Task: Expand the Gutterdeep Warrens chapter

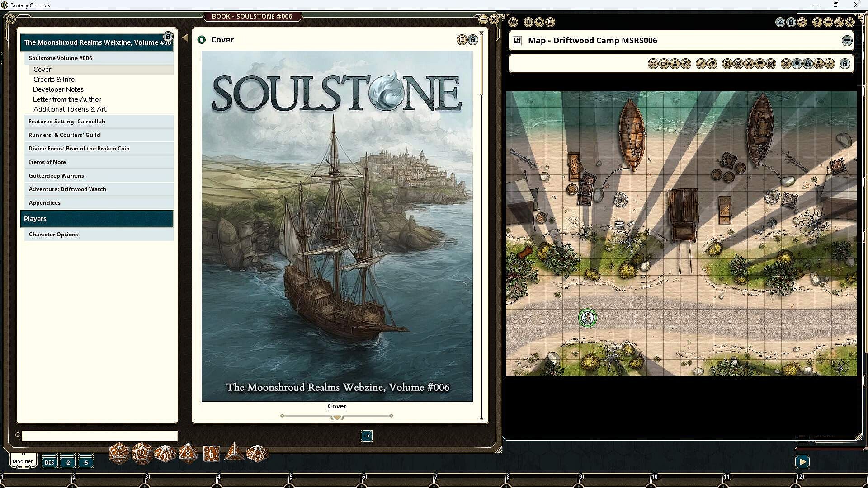Action: point(99,175)
